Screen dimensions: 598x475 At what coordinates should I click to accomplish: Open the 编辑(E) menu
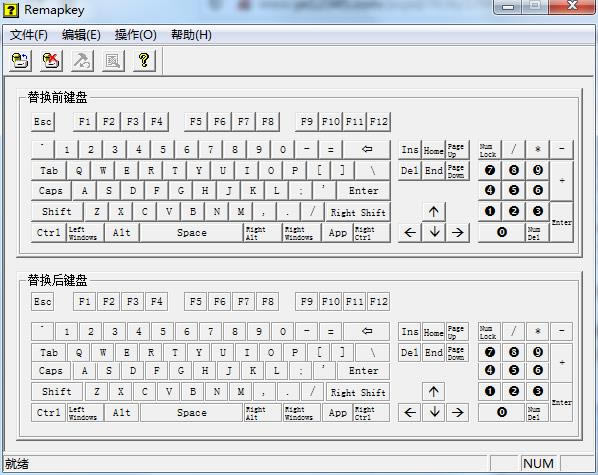point(81,35)
